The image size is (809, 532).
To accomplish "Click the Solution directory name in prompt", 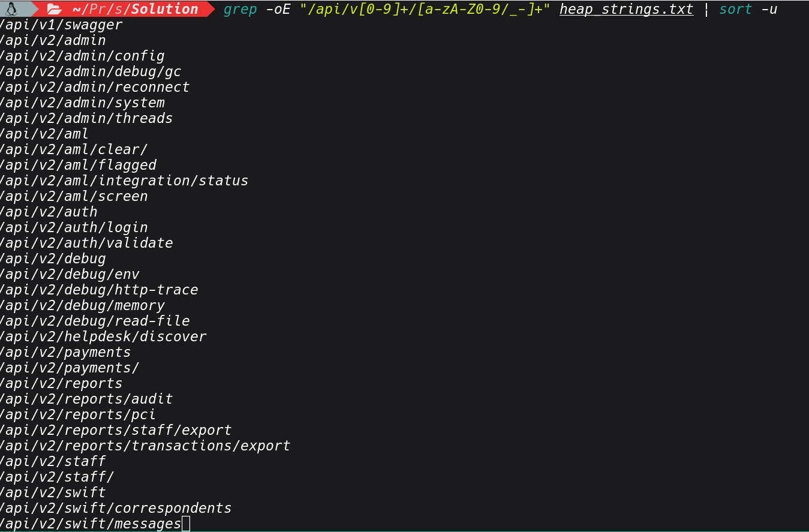I will click(165, 9).
